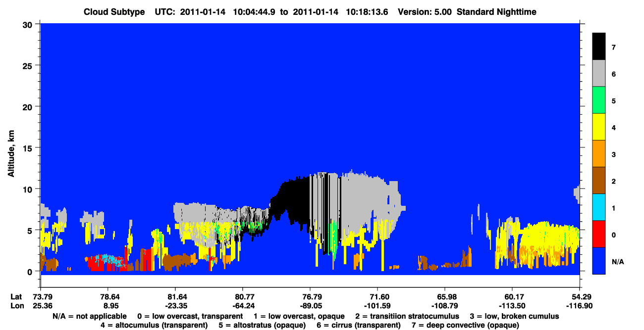Click legend text '7 = deep convective (opaque)'

click(x=465, y=326)
